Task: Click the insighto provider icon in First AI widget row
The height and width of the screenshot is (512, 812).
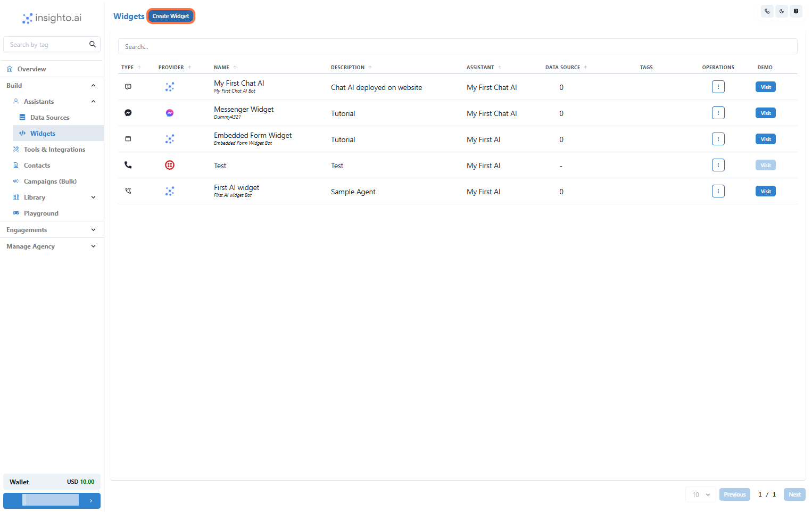Action: [170, 191]
